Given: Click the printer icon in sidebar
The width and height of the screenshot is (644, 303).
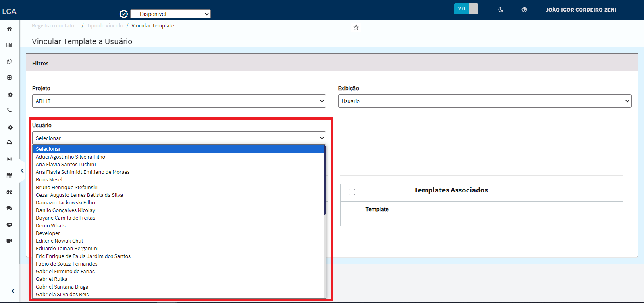Looking at the screenshot, I should (x=9, y=143).
